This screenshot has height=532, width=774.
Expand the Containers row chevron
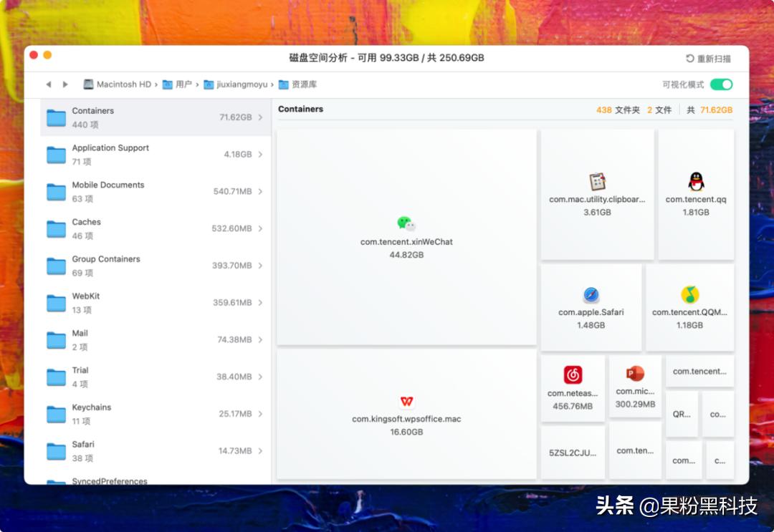pos(261,117)
